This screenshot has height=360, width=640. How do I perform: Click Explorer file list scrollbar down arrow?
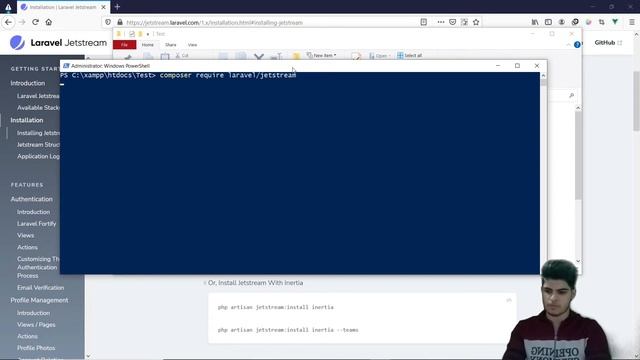pos(578,261)
